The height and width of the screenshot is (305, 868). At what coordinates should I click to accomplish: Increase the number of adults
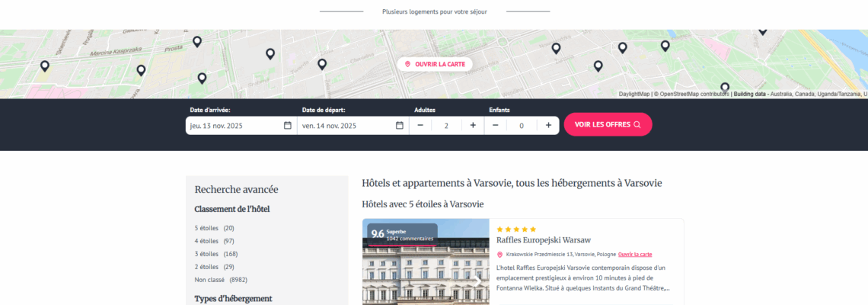[473, 125]
